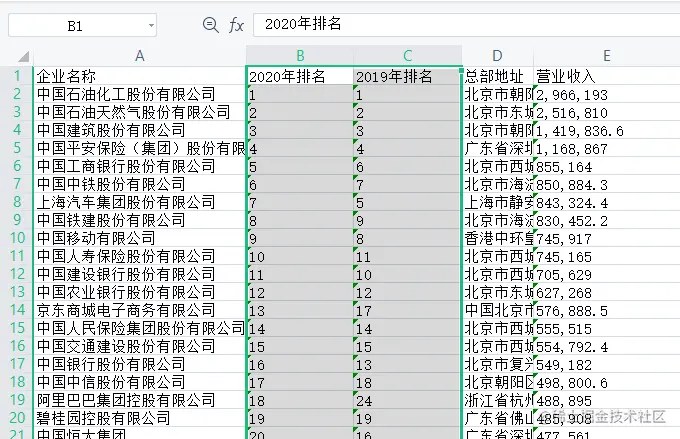
Task: Click the 2019年排名 cell in C1
Action: [x=407, y=76]
